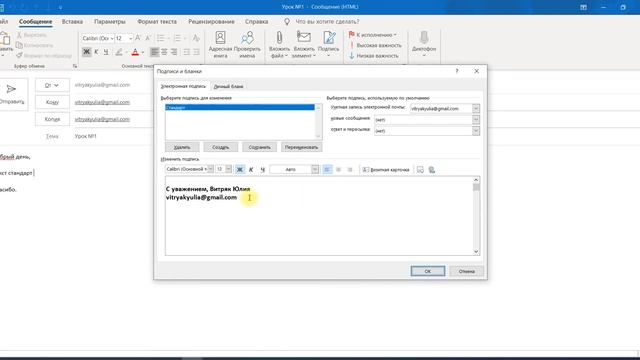Select the Электронная подпись tab
The image size is (640, 360).
tap(183, 87)
